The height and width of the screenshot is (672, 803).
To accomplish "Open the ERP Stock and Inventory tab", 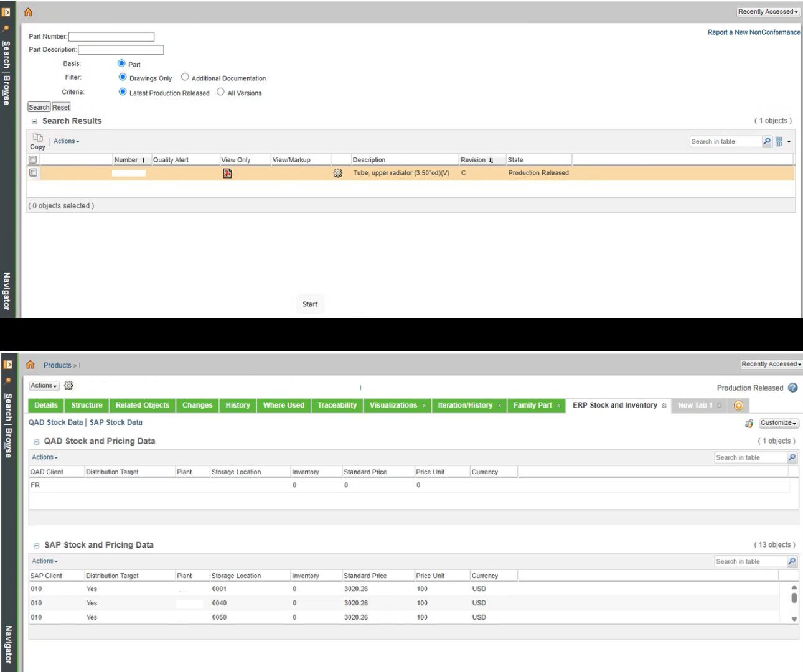I will click(x=614, y=405).
